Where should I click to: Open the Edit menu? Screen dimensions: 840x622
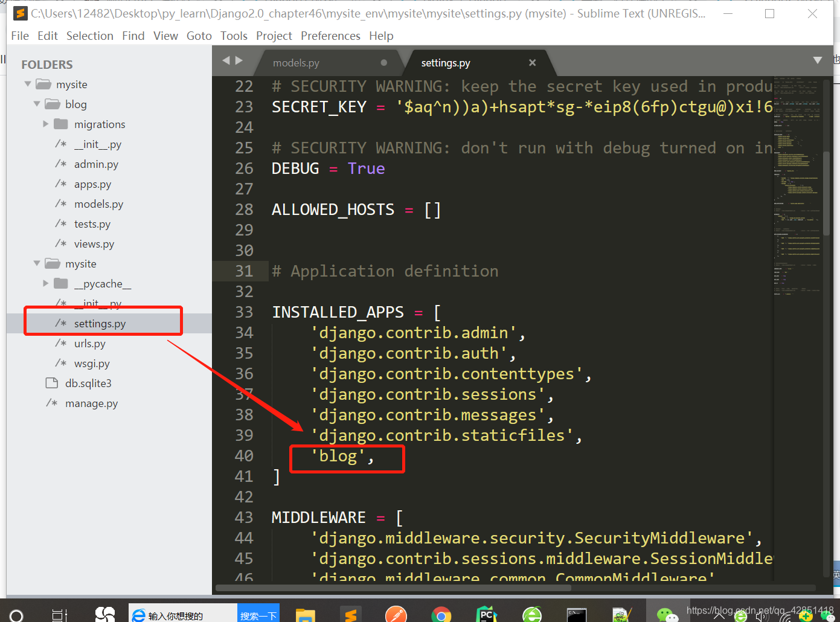[48, 36]
